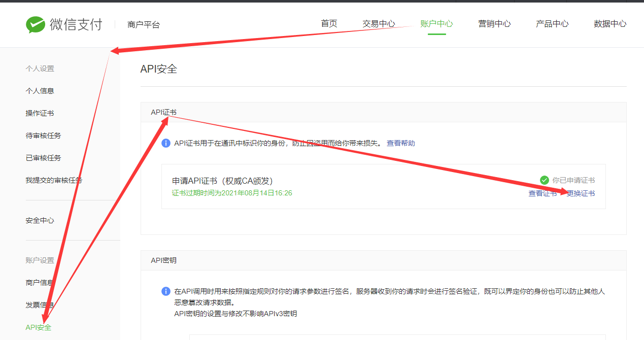Open the 交易中心 tab
This screenshot has width=644, height=340.
(x=379, y=24)
